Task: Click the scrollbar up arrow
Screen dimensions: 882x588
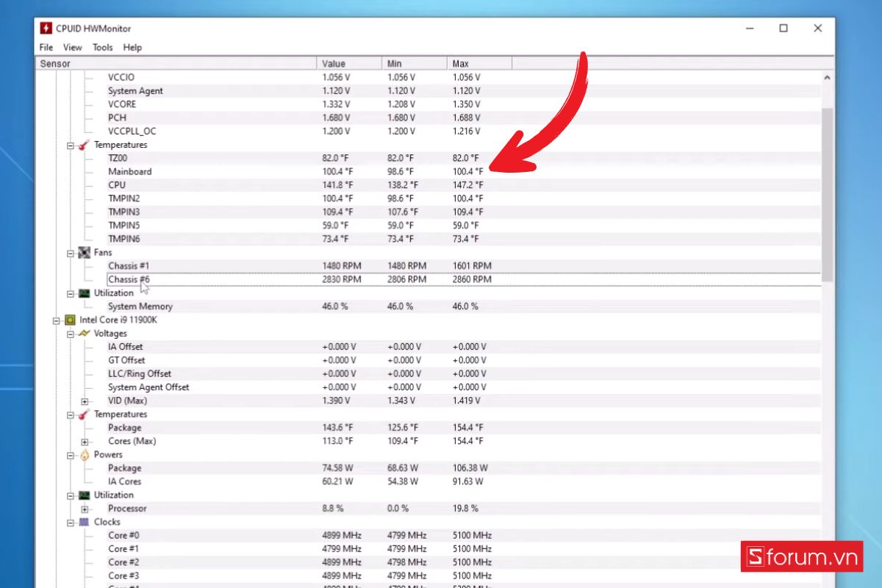Action: [828, 77]
